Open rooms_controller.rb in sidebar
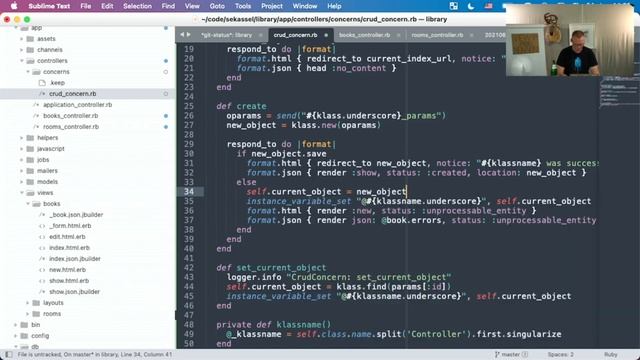 click(71, 127)
